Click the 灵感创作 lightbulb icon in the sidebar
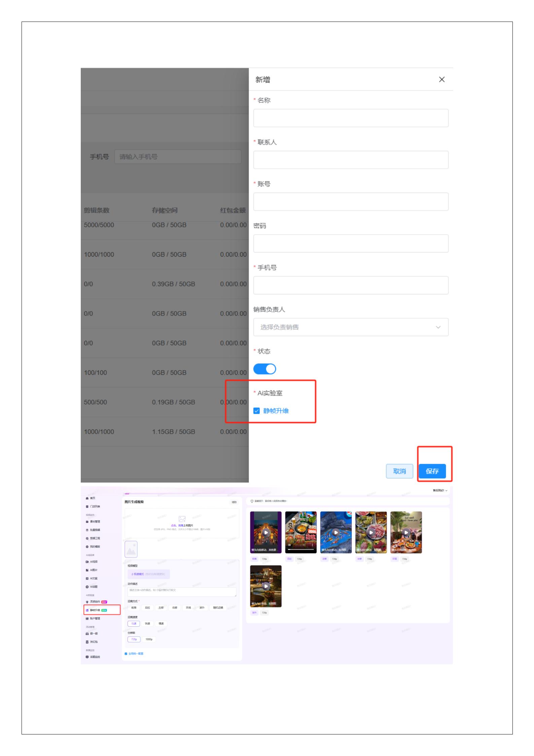Viewport: 534px width, 756px height. [87, 602]
